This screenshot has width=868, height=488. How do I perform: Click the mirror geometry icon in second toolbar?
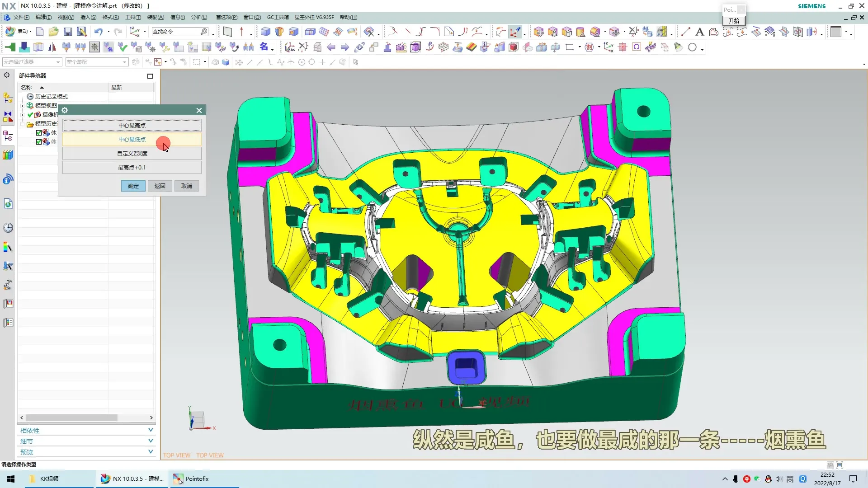52,47
